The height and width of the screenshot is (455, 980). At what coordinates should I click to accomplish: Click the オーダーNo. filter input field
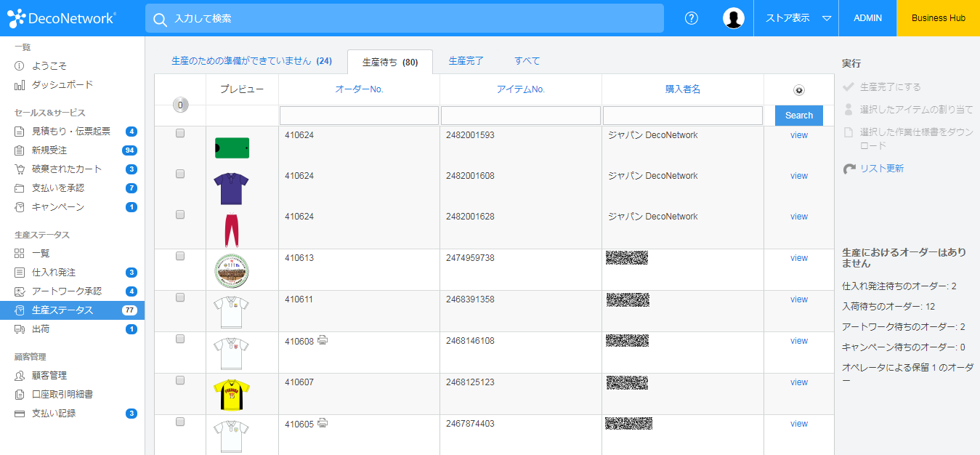click(359, 116)
